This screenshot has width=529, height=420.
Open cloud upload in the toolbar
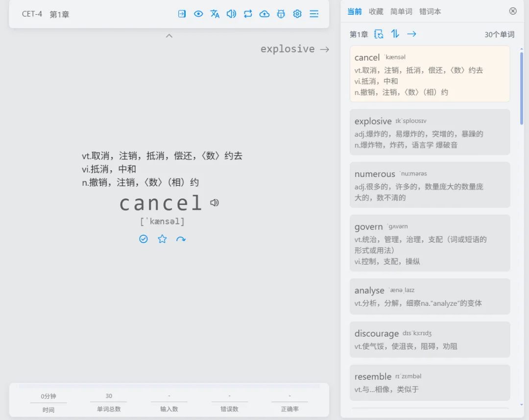pos(264,14)
